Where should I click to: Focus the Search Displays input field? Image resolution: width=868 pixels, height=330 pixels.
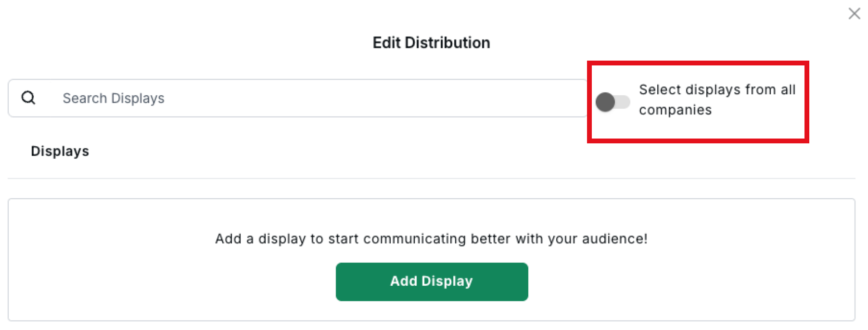(318, 98)
